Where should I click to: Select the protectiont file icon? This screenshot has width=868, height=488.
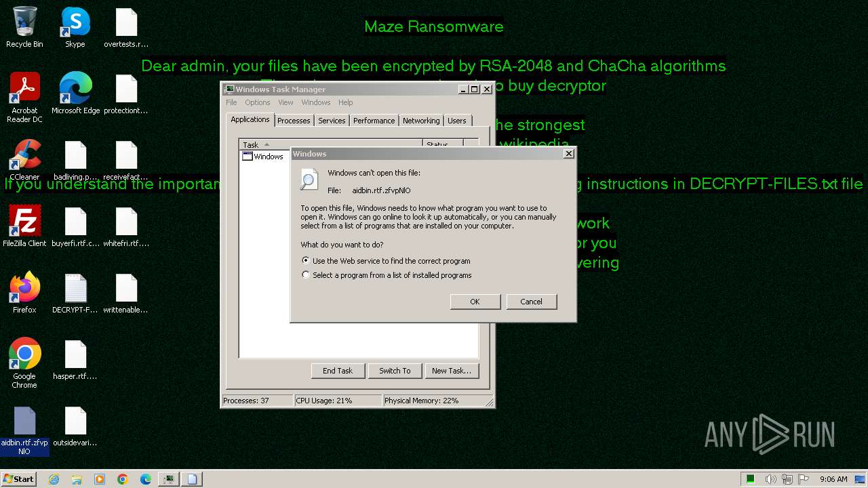pos(126,94)
